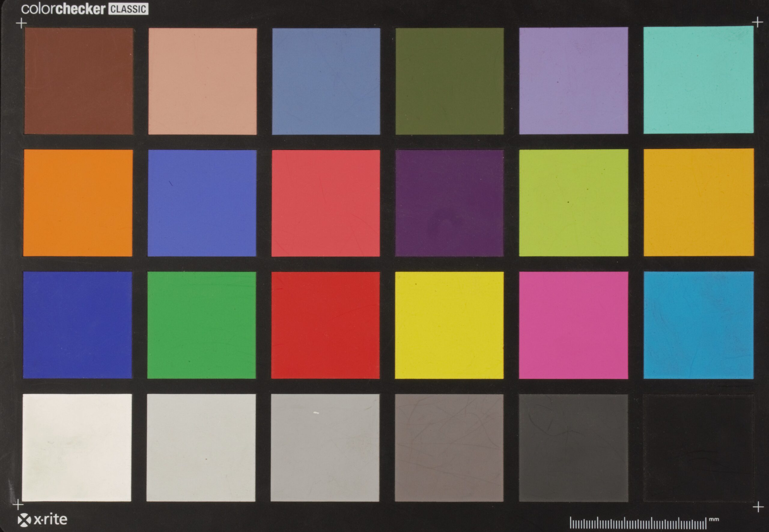Viewport: 769px width, 532px height.
Task: Select the black grayscale patch
Action: (698, 448)
